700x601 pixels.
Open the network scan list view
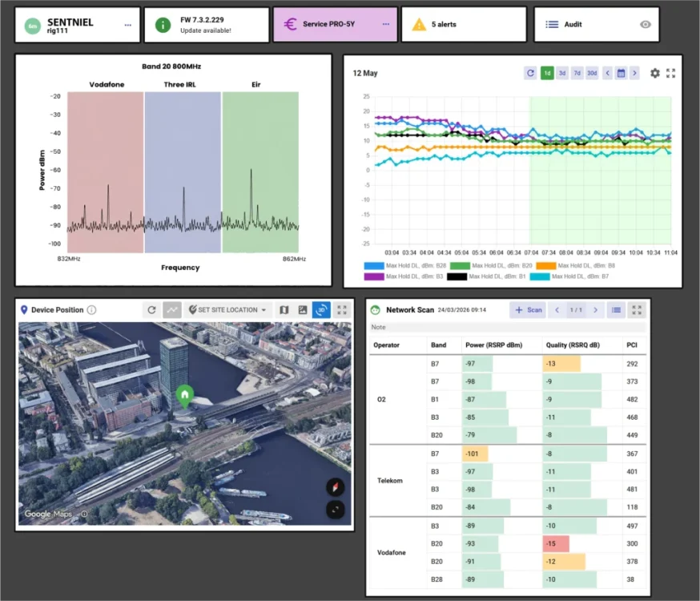616,310
